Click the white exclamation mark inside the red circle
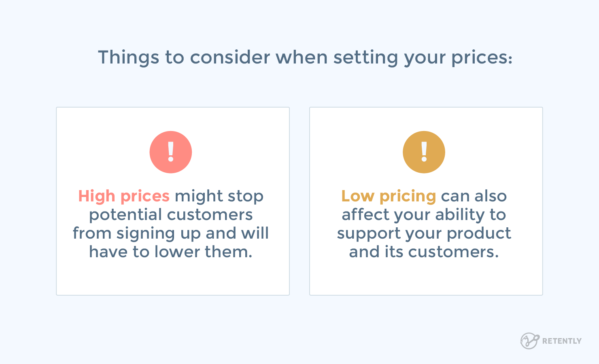Image resolution: width=599 pixels, height=364 pixels. [171, 152]
